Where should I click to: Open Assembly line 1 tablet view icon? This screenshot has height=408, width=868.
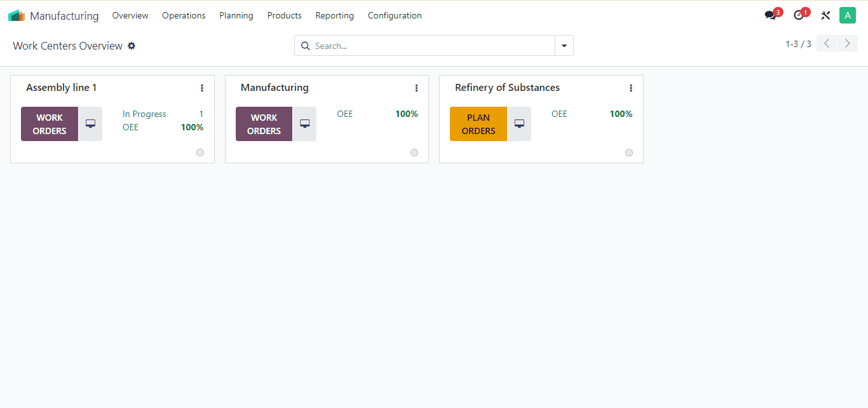point(90,124)
